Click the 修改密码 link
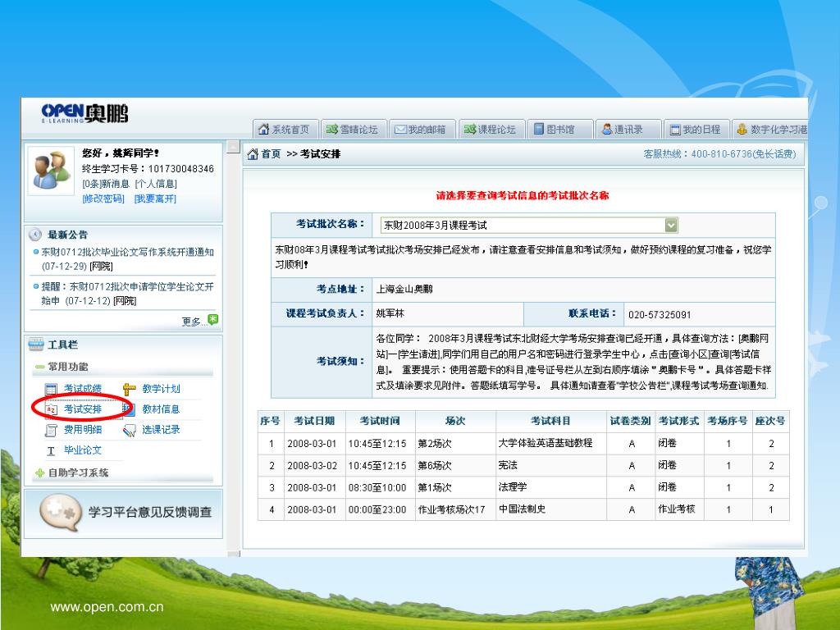 point(103,199)
